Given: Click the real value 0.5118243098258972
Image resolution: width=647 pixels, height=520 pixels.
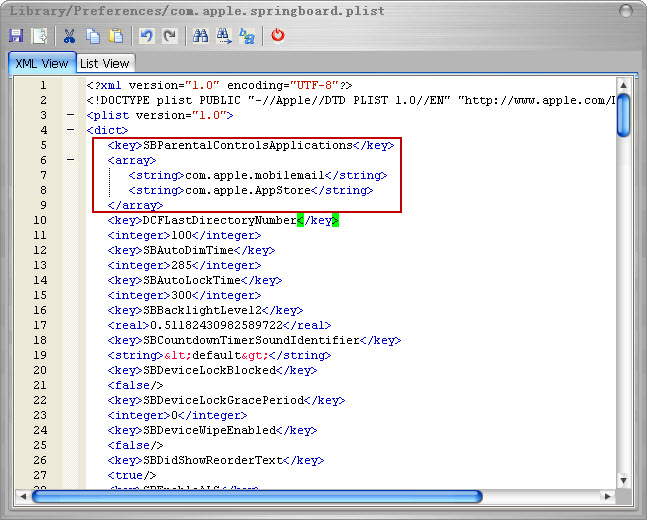Looking at the screenshot, I should 216,325.
